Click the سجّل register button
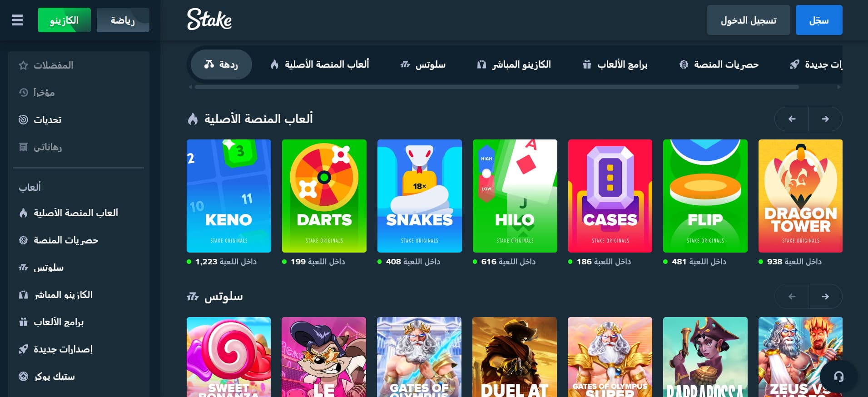Viewport: 868px width, 397px height. coord(819,20)
